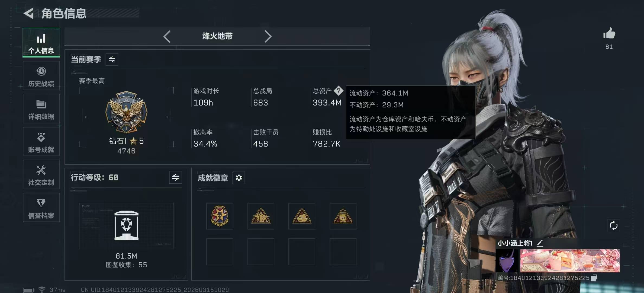
Task: Toggle the 当前赛季 season switch
Action: 112,59
